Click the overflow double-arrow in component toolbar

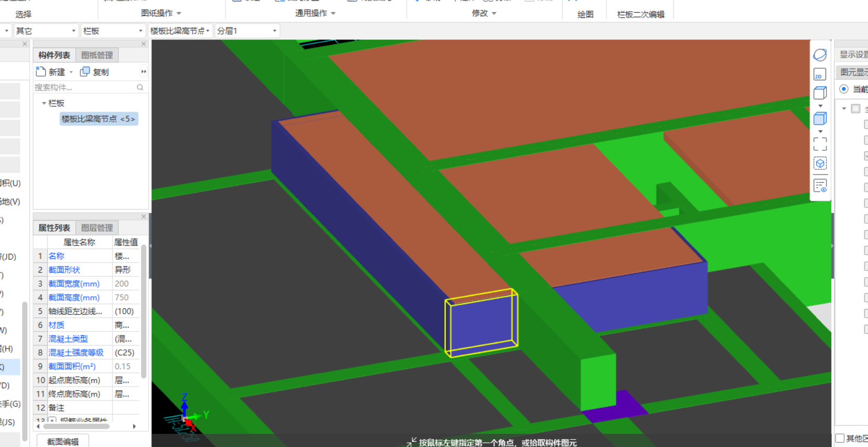143,71
